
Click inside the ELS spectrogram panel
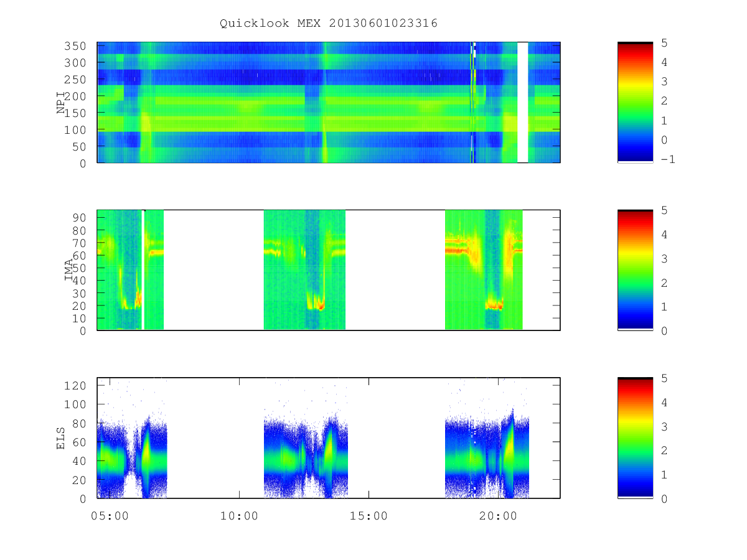coord(329,437)
